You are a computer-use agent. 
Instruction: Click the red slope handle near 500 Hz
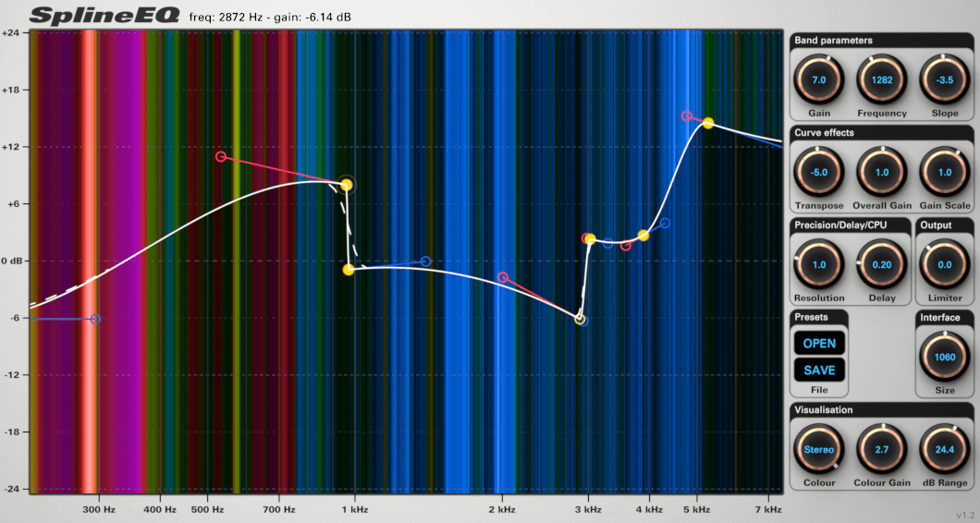point(221,157)
